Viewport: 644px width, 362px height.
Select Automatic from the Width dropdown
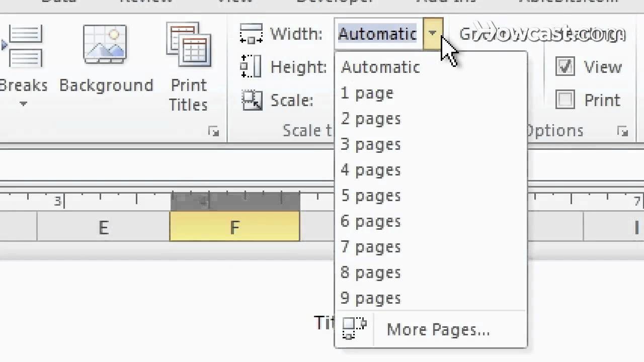pyautogui.click(x=380, y=67)
